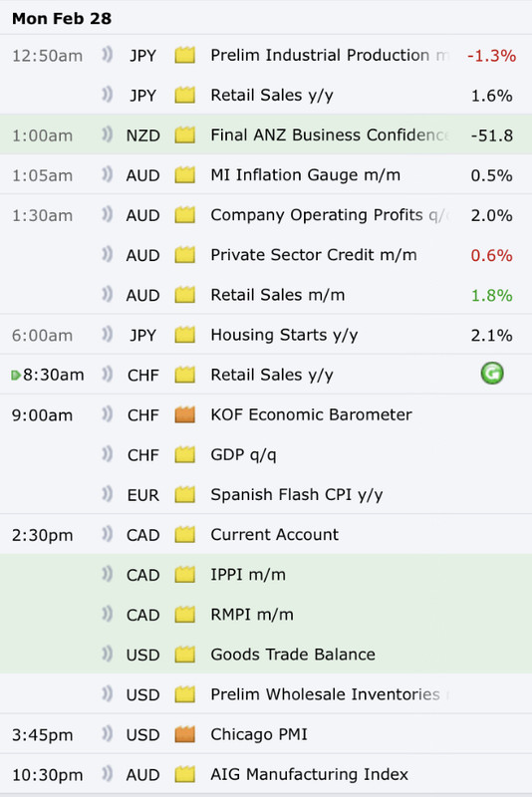Screen dimensions: 532x797
Task: Click the green 1.8% Retail Sales actual value
Action: click(491, 295)
